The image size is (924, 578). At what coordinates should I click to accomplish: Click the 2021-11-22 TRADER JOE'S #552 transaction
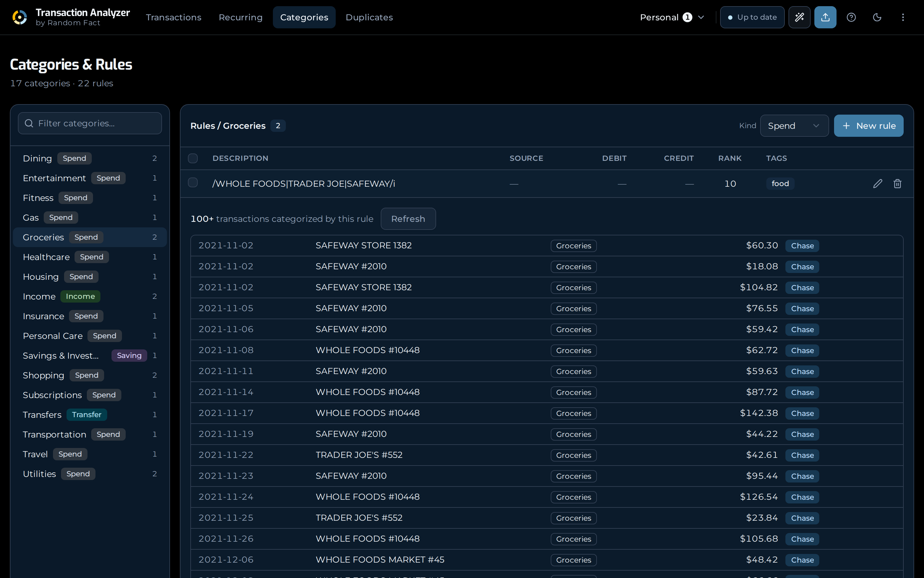coord(546,455)
